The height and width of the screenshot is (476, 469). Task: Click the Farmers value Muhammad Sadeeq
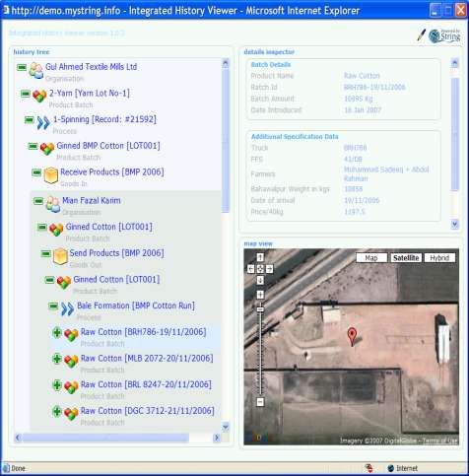point(386,173)
